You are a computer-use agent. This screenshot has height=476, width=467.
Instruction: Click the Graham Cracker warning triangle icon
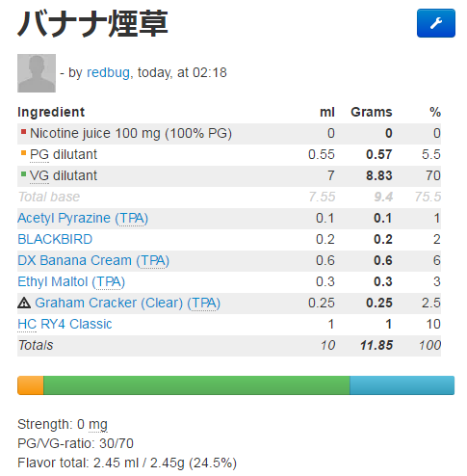[24, 303]
